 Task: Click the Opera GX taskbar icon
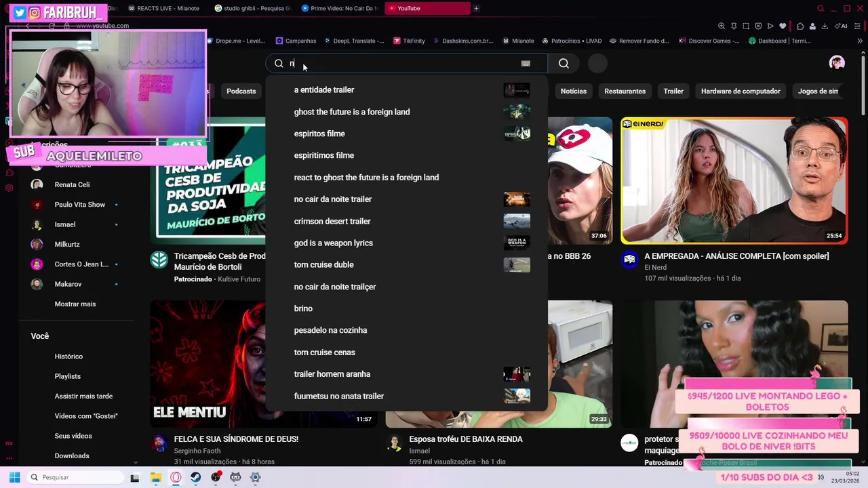pyautogui.click(x=176, y=477)
